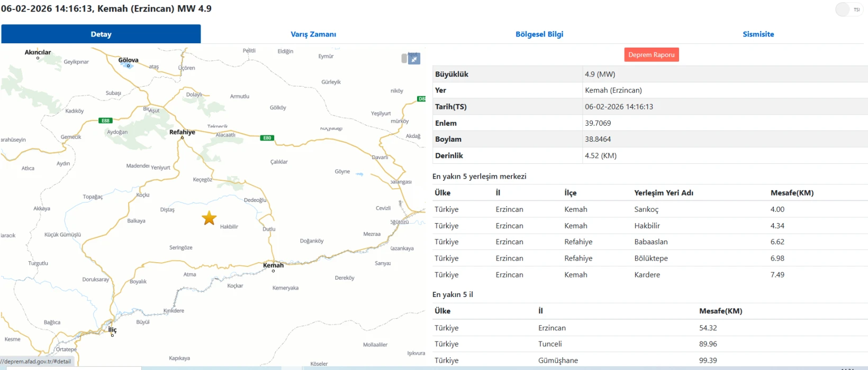This screenshot has height=370, width=868.
Task: Click the En yakın 5 il heading
Action: pyautogui.click(x=453, y=294)
